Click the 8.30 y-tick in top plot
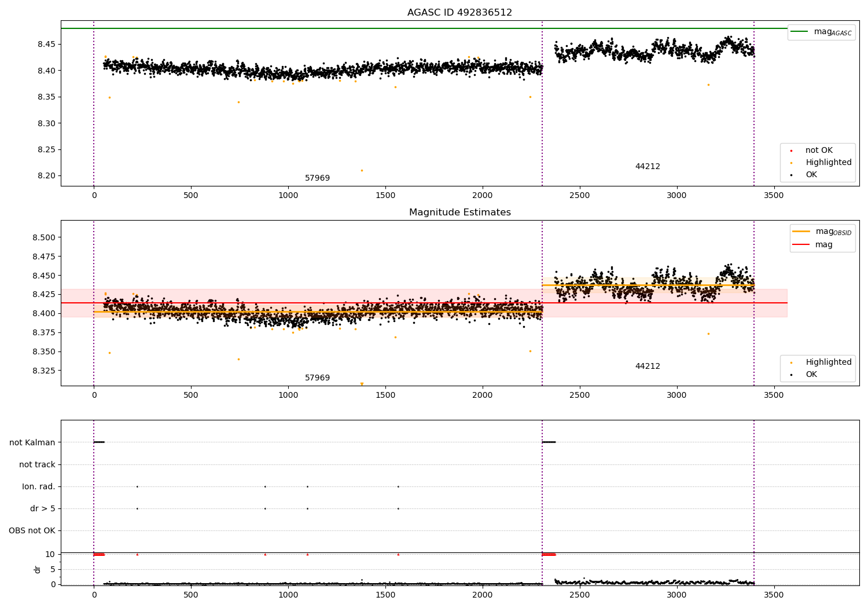 46,123
